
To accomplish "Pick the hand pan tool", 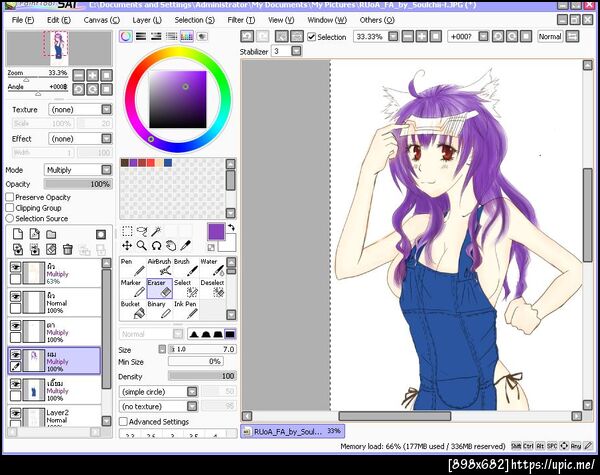I will [x=171, y=245].
